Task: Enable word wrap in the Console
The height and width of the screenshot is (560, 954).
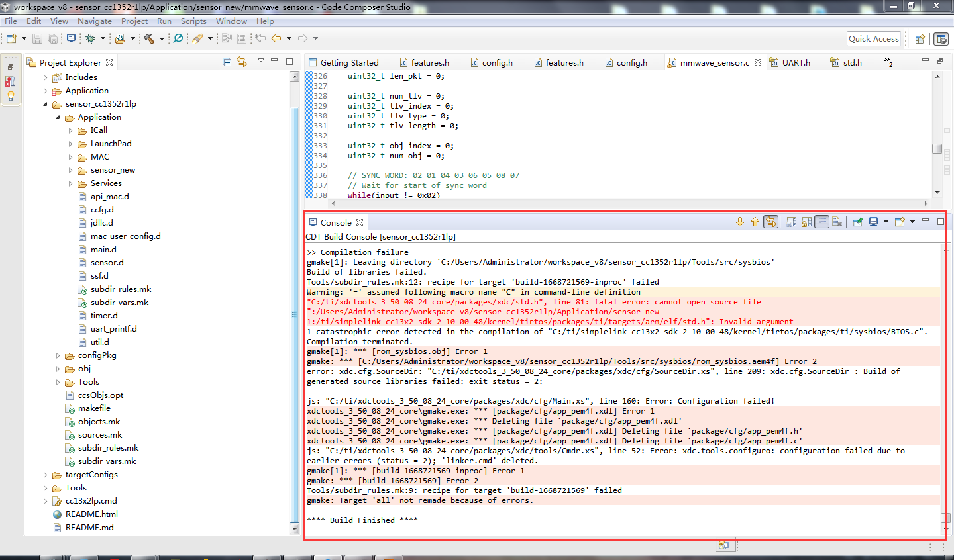Action: (821, 222)
